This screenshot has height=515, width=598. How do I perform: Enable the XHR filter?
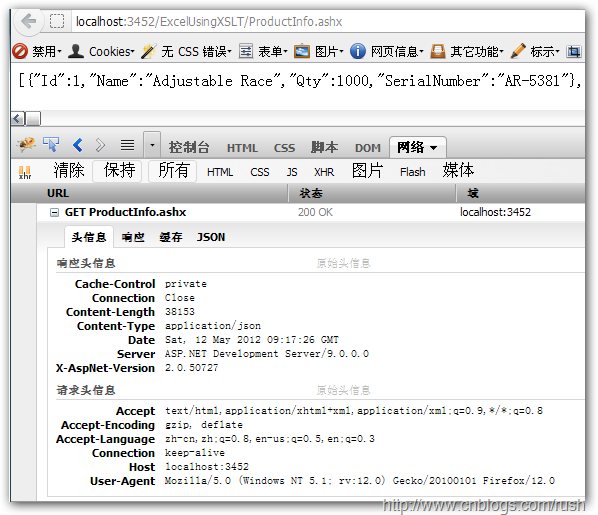coord(324,172)
